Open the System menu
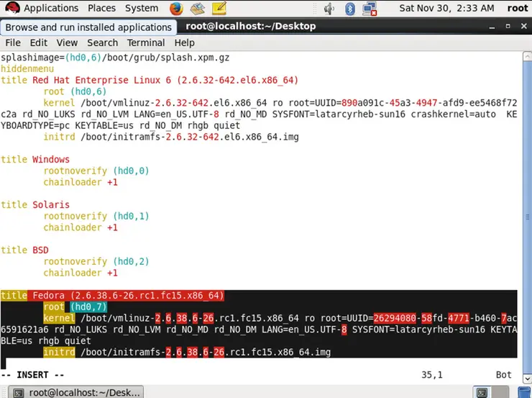 (x=142, y=9)
